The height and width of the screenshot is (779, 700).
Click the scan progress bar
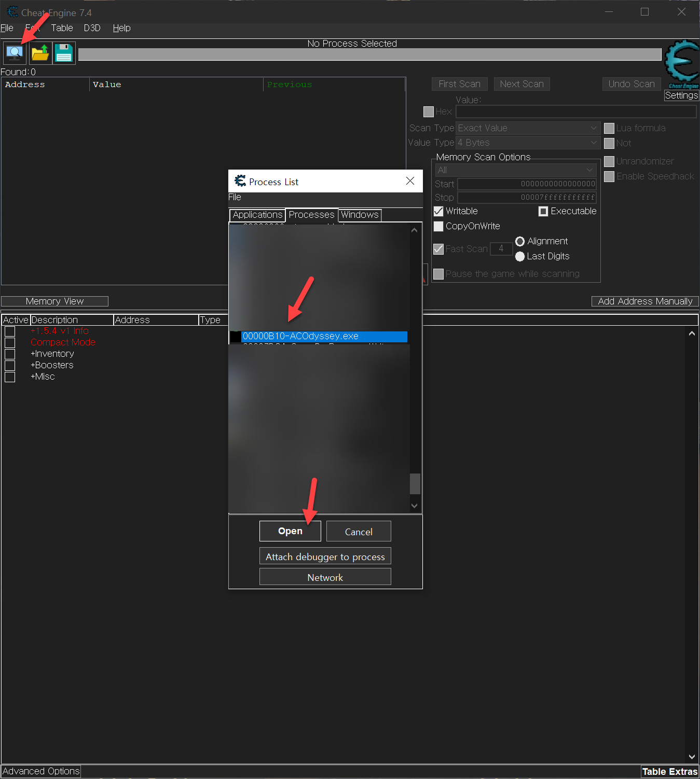pyautogui.click(x=370, y=54)
